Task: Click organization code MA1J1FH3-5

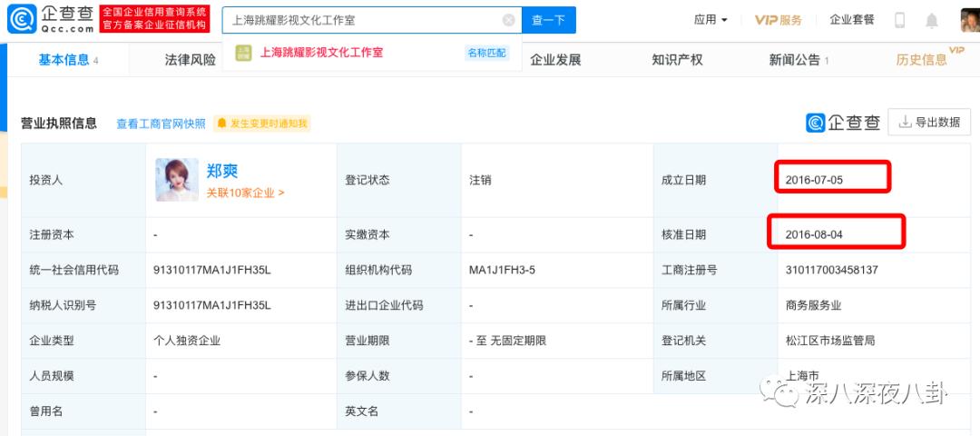Action: [x=502, y=271]
